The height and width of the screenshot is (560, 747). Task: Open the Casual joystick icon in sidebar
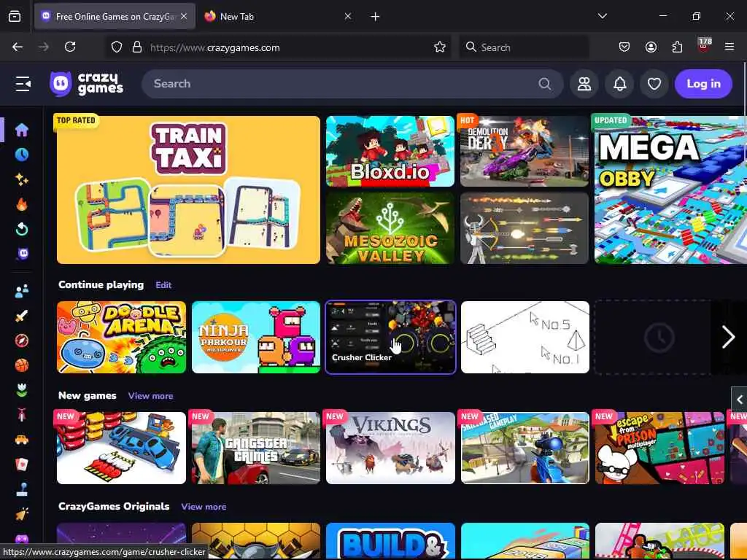pos(21,489)
